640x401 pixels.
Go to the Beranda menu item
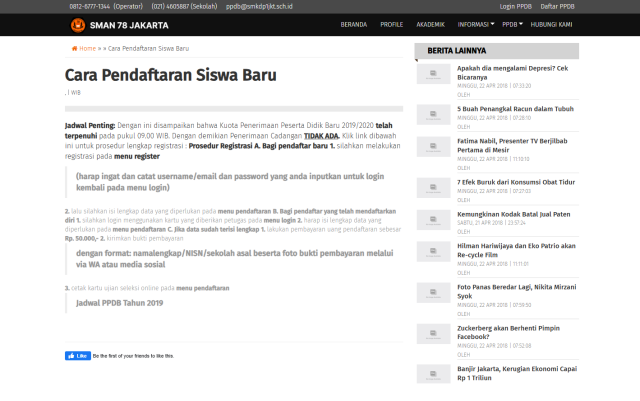pos(353,22)
